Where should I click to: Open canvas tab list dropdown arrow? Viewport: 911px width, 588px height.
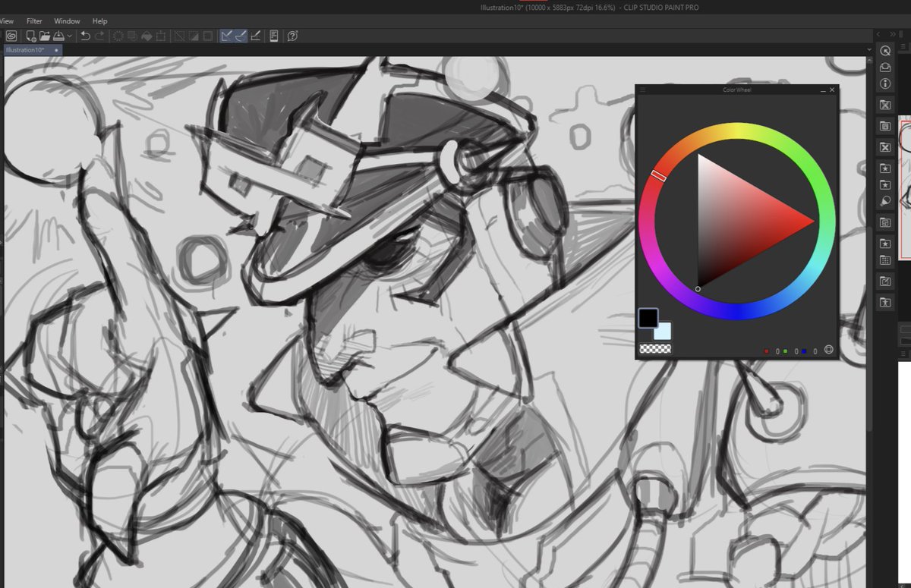(x=869, y=50)
